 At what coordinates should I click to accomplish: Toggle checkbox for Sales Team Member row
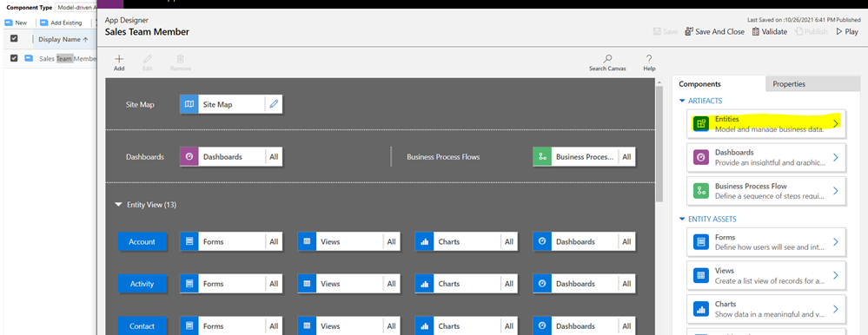coord(15,58)
